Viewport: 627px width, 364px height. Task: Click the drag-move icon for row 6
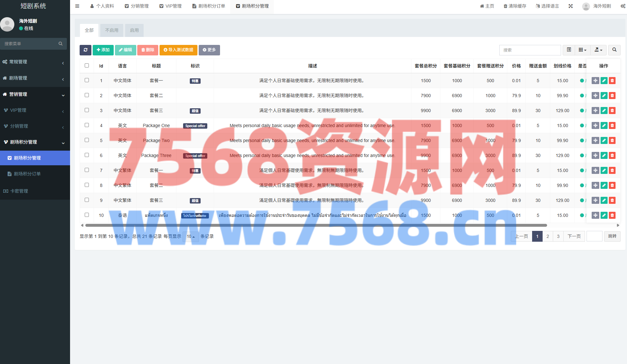point(595,155)
